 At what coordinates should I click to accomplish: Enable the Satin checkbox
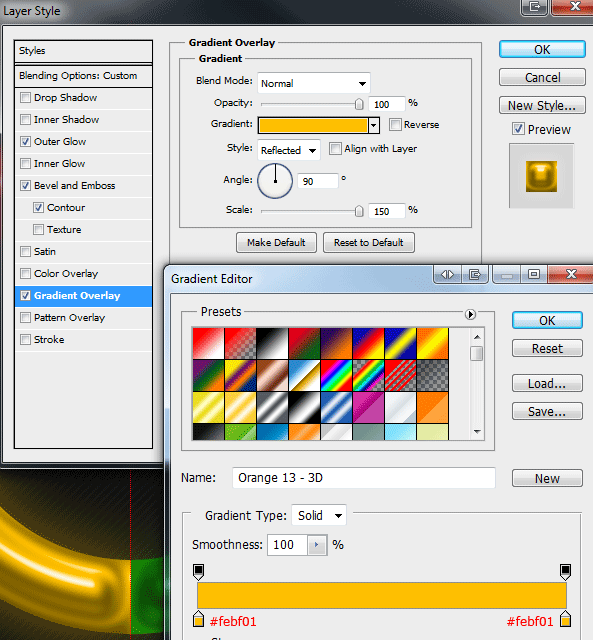pyautogui.click(x=25, y=252)
